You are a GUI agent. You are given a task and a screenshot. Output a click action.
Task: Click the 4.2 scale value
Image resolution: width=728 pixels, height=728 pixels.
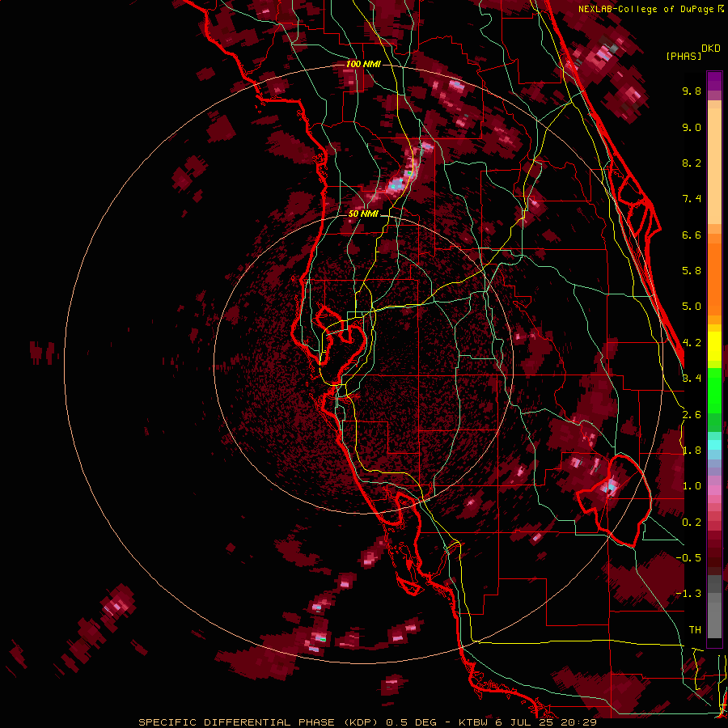tap(692, 343)
